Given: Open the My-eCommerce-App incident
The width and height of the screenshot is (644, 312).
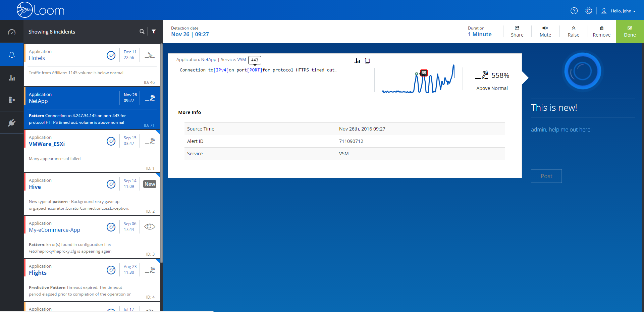Looking at the screenshot, I should [x=92, y=237].
